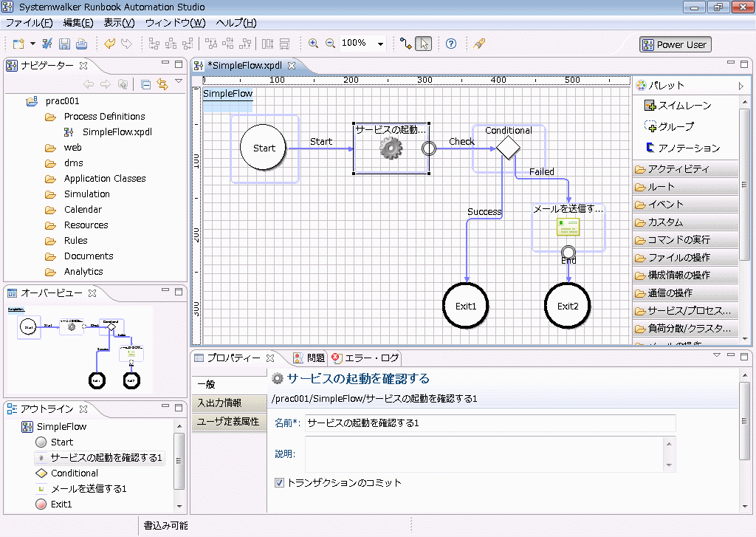Select the Analytics folder
This screenshot has height=537, width=756.
click(x=83, y=272)
